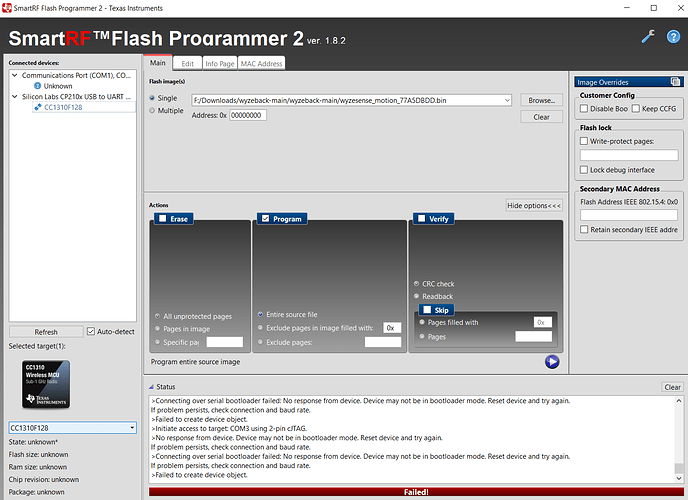Viewport: 688px width, 500px height.
Task: Click the Exclude filled-with 0x input field
Action: click(392, 328)
